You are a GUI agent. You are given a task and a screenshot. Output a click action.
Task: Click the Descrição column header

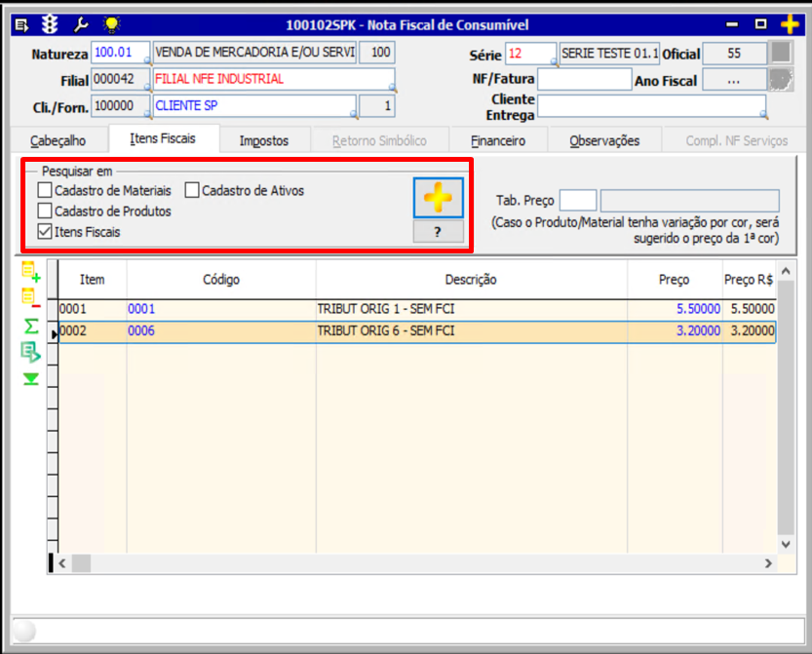tap(471, 280)
